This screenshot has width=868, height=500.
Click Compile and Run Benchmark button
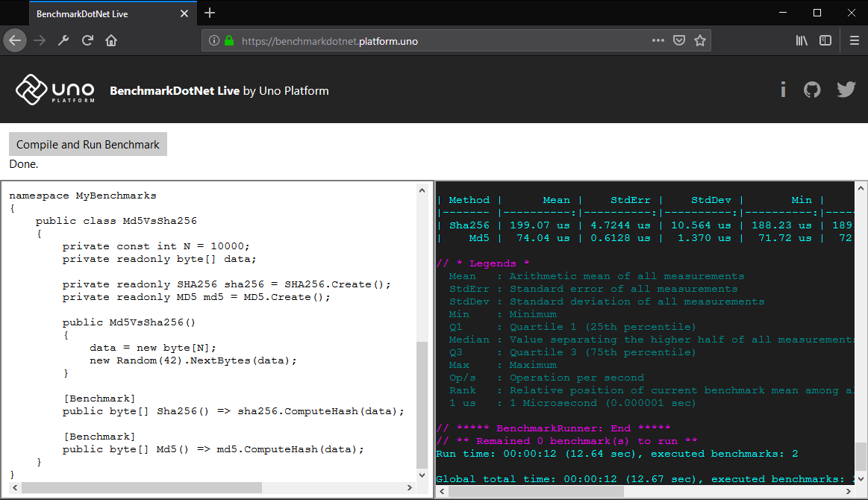point(88,145)
